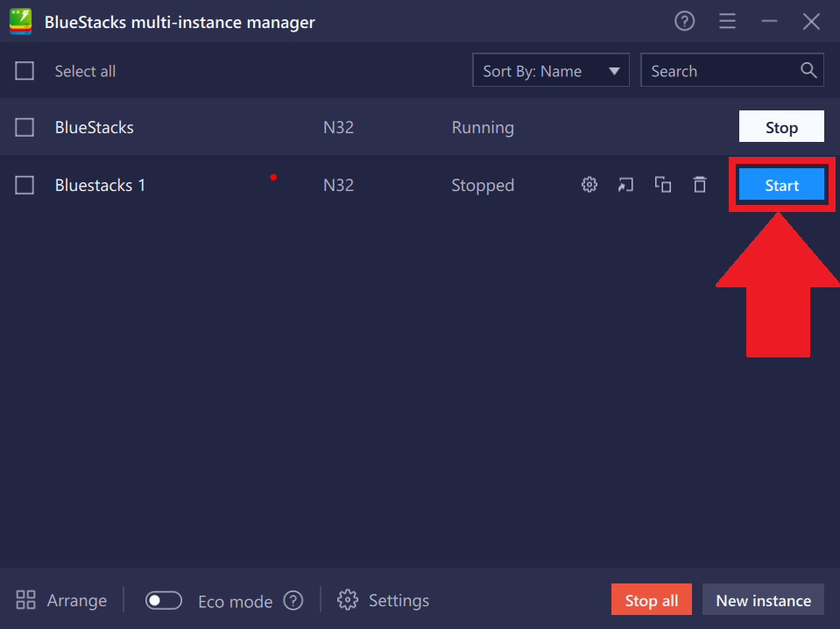The image size is (840, 629).
Task: Click the Bluestacks 1 instance name
Action: click(100, 186)
